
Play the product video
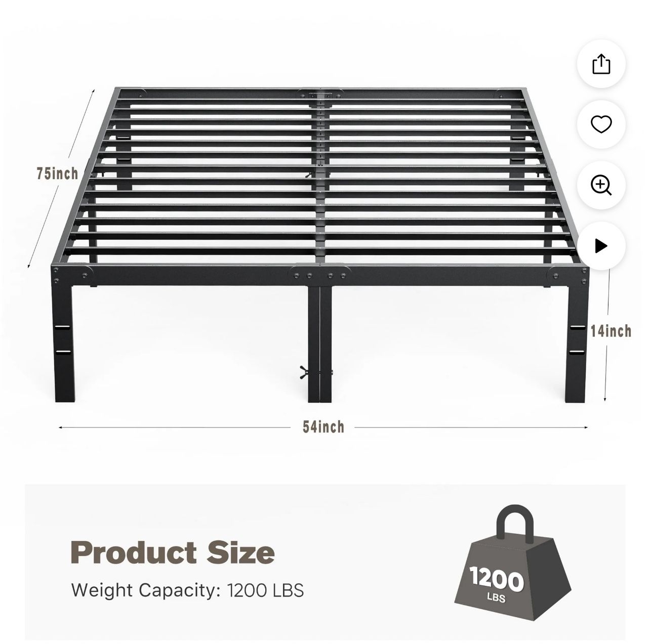click(601, 246)
